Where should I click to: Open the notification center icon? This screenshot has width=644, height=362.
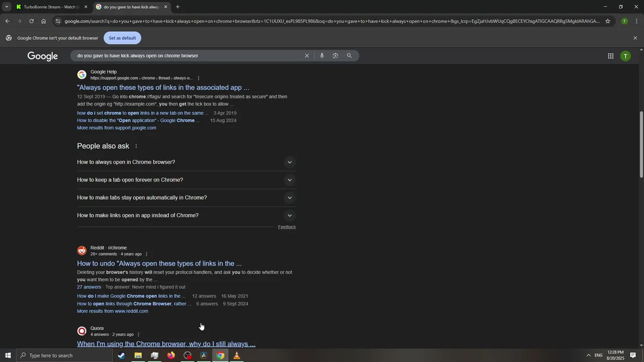633,355
